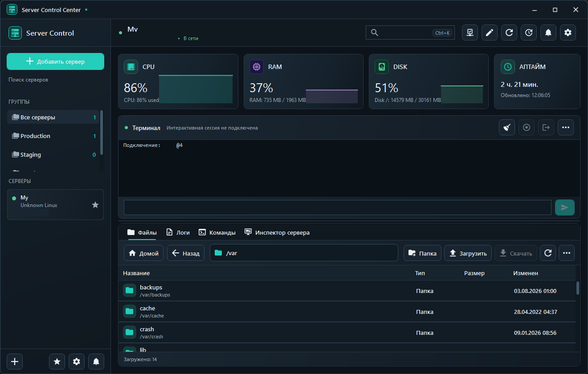Image resolution: width=588 pixels, height=374 pixels.
Task: Select the My server entry
Action: (55, 205)
